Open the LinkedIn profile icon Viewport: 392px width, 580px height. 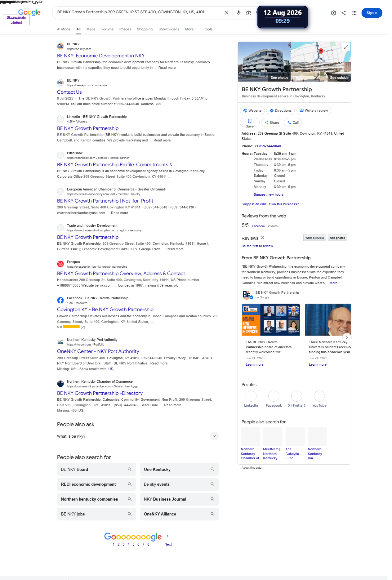click(x=251, y=396)
